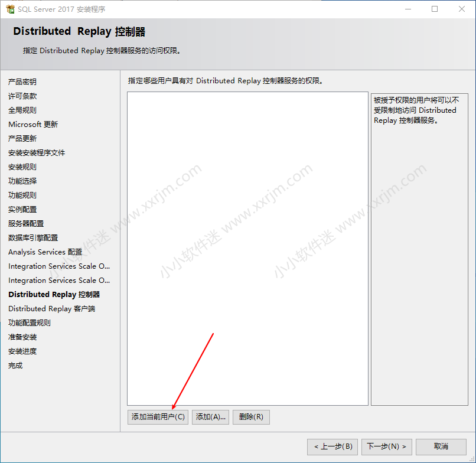The width and height of the screenshot is (476, 463).
Task: Select 准备安装 step in sidebar
Action: tap(22, 337)
